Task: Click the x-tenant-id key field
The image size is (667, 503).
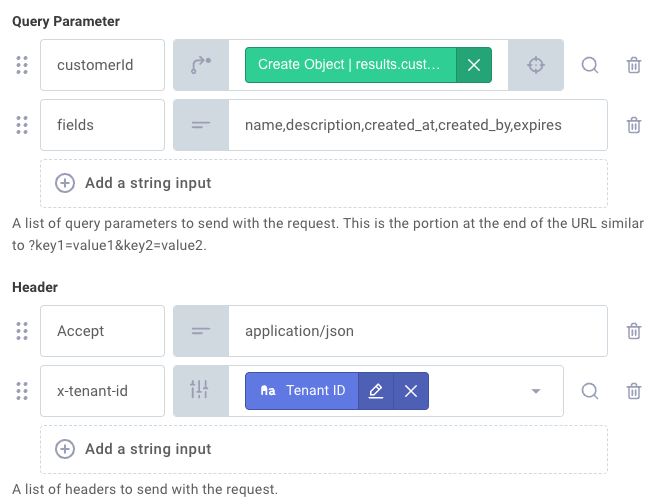Action: point(103,391)
